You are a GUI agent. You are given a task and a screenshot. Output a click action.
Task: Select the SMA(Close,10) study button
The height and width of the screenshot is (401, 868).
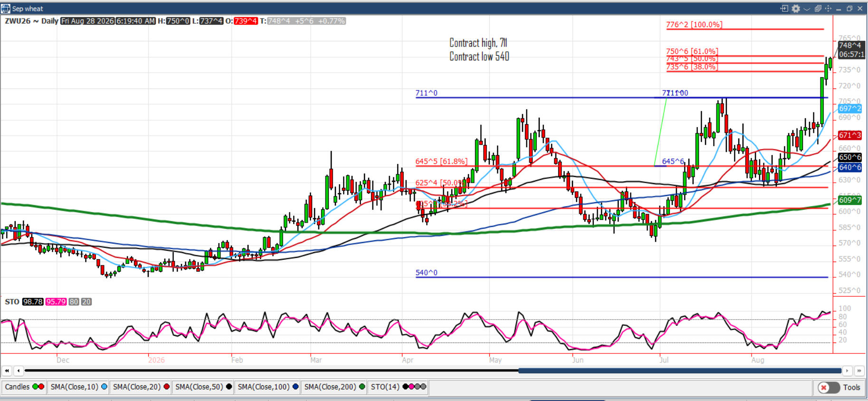click(x=79, y=387)
